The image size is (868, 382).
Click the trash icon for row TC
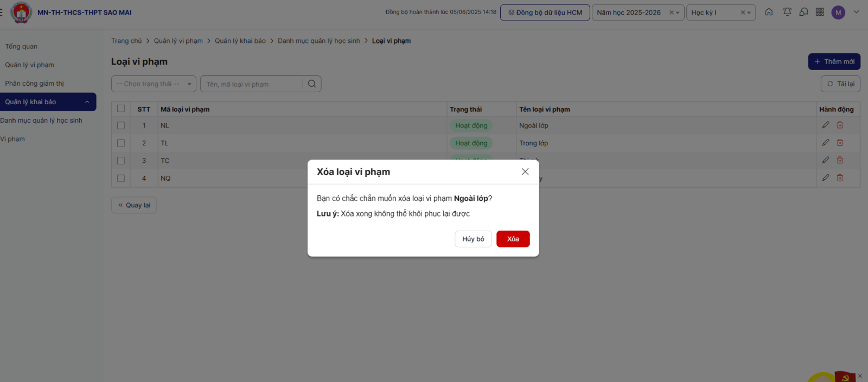(840, 161)
